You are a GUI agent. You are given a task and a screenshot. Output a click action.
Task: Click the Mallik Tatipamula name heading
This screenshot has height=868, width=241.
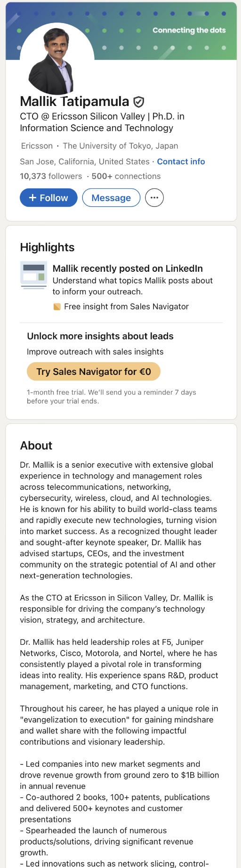pyautogui.click(x=74, y=101)
